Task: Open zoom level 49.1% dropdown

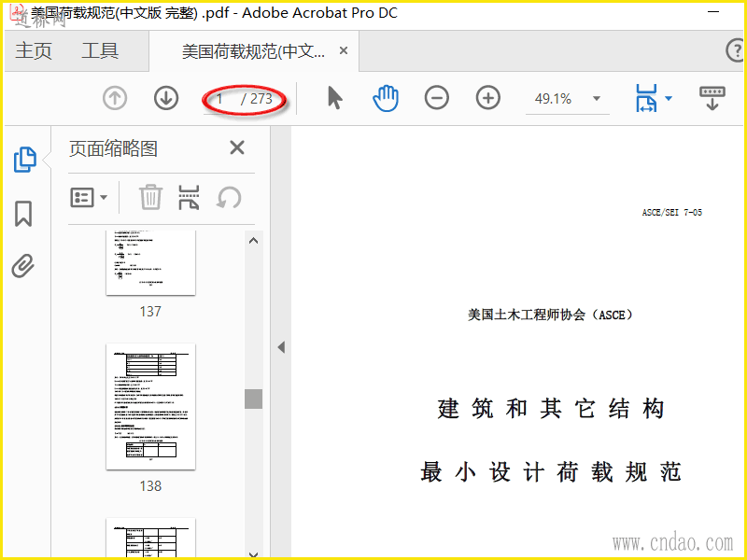Action: pyautogui.click(x=596, y=99)
